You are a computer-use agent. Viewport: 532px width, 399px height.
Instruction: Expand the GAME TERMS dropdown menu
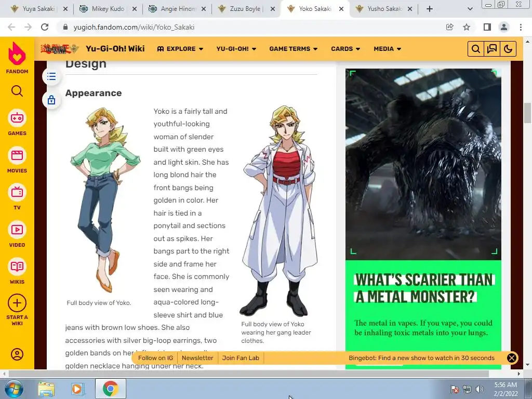[x=294, y=49]
